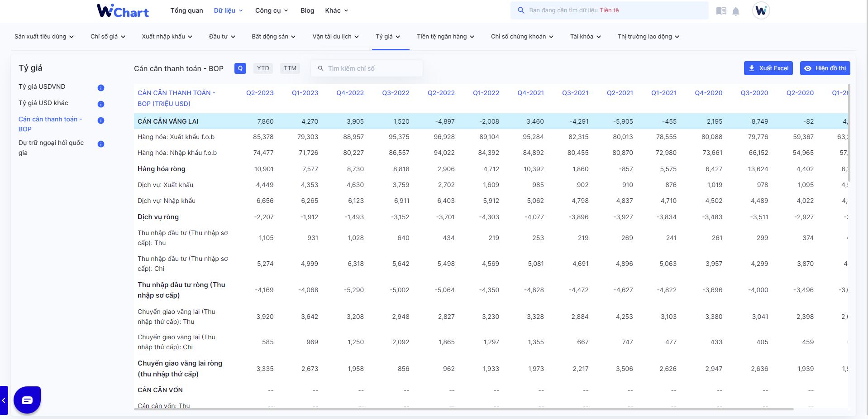Select the Dịch vụ ròng row label
Viewport: 868px width, 419px height.
click(x=158, y=217)
